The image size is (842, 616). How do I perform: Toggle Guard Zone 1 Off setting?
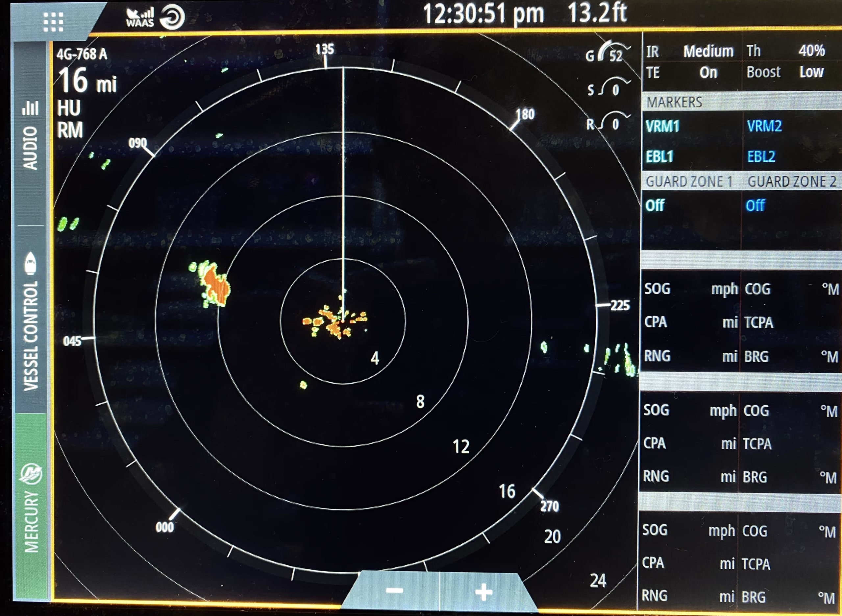(x=655, y=205)
